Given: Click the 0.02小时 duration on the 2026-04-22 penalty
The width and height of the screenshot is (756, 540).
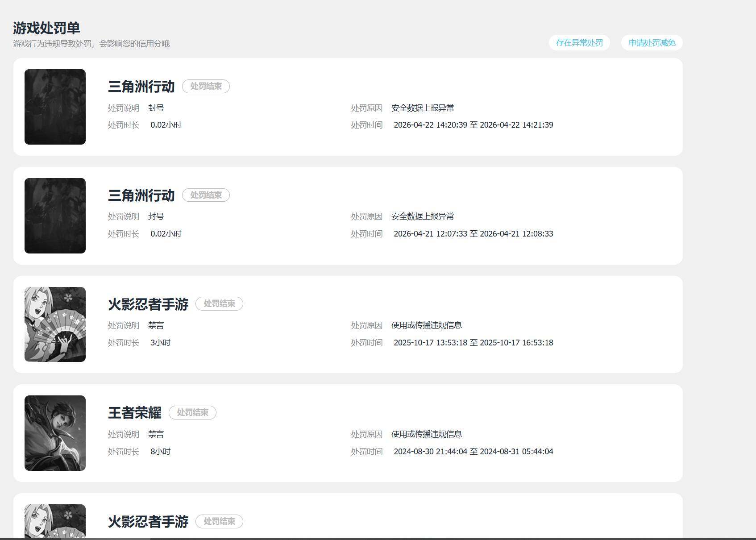Looking at the screenshot, I should 166,125.
